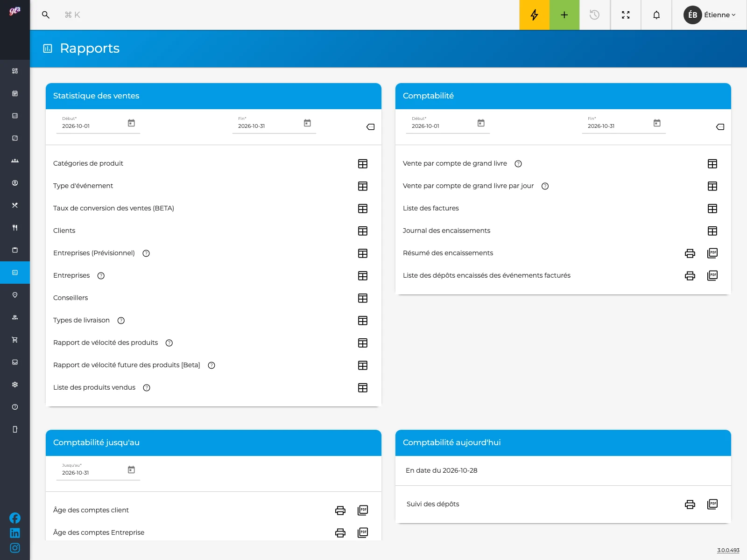Open Instagram link in sidebar
This screenshot has height=560, width=747.
pyautogui.click(x=15, y=548)
